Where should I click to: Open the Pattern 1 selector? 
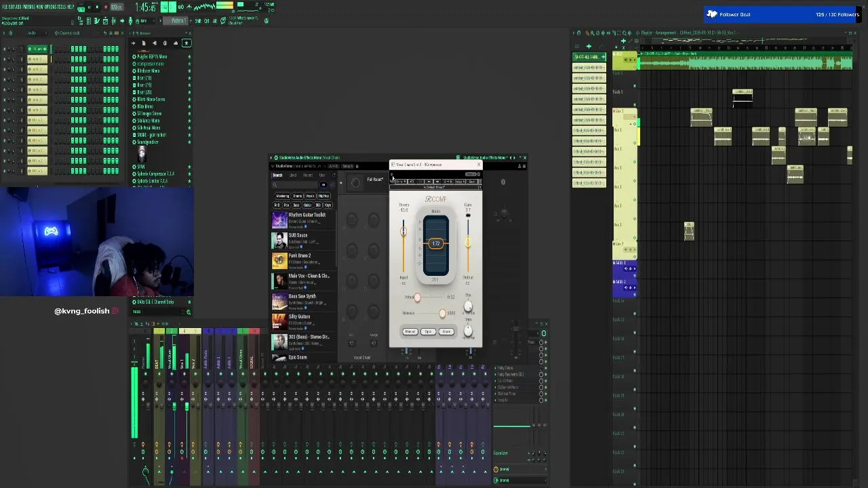pos(176,21)
